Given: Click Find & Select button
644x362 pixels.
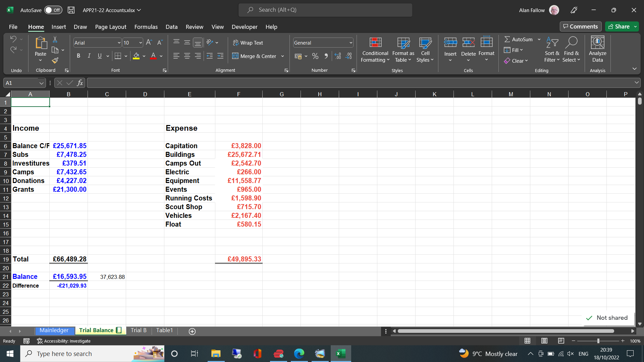Looking at the screenshot, I should pyautogui.click(x=572, y=50).
